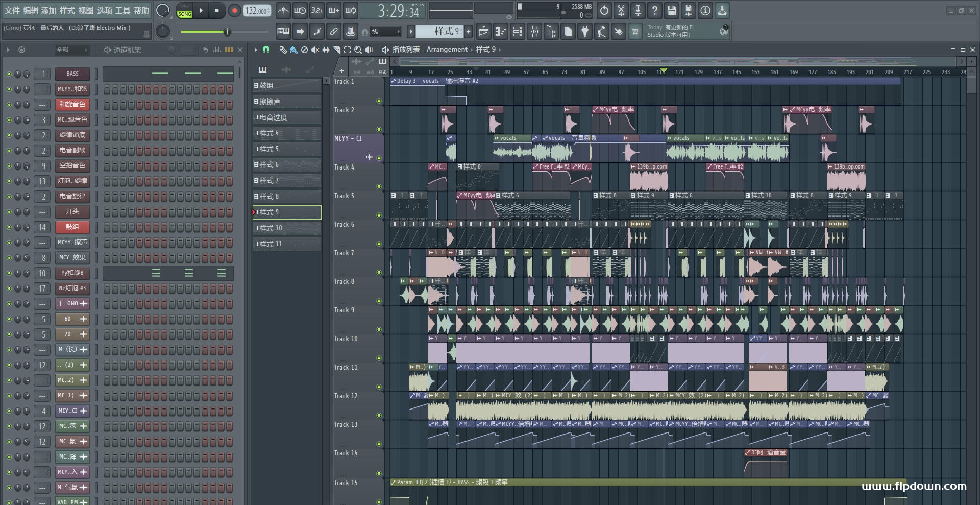Select the playlist zoom magnifier tool
980x505 pixels.
[x=358, y=50]
